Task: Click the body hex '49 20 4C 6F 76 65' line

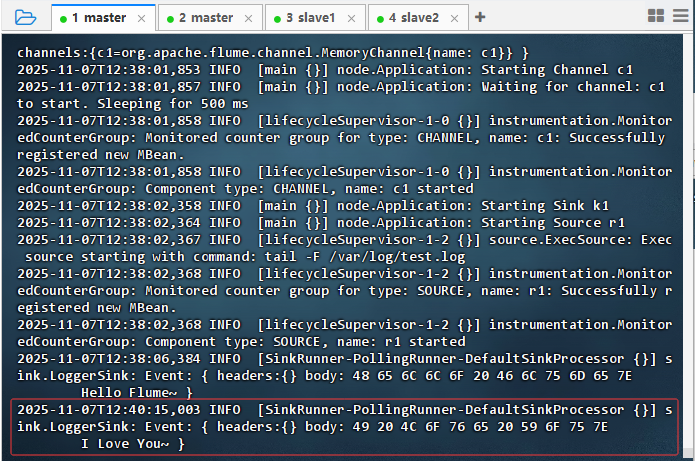Action: [312, 427]
